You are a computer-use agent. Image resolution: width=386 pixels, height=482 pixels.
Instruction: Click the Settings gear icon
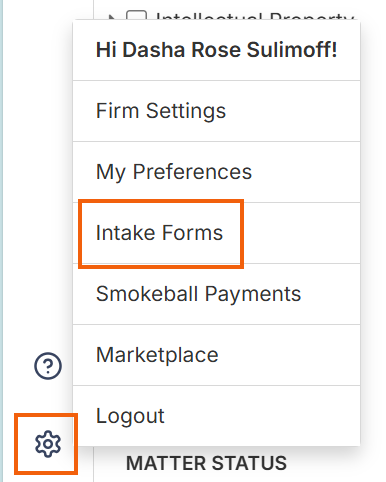48,444
